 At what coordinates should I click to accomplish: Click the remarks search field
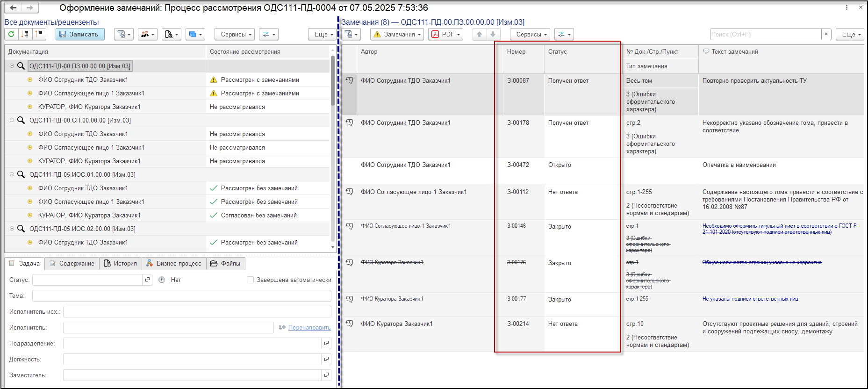pyautogui.click(x=765, y=34)
